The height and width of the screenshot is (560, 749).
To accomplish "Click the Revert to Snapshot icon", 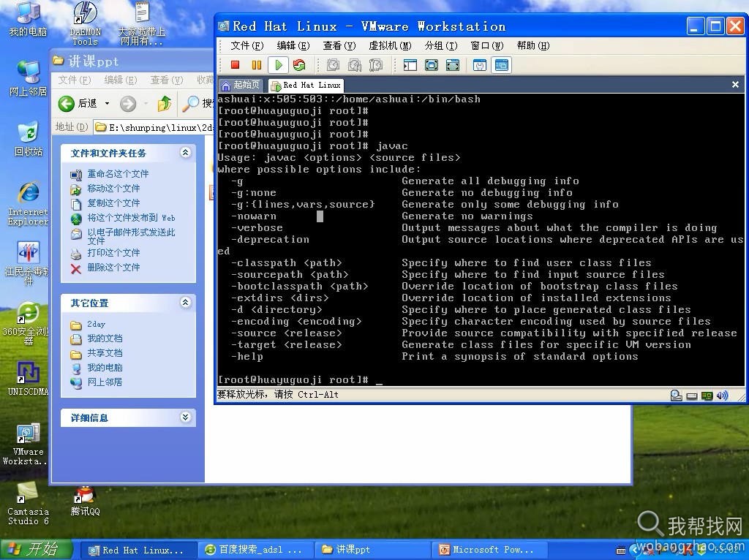I will tap(355, 65).
